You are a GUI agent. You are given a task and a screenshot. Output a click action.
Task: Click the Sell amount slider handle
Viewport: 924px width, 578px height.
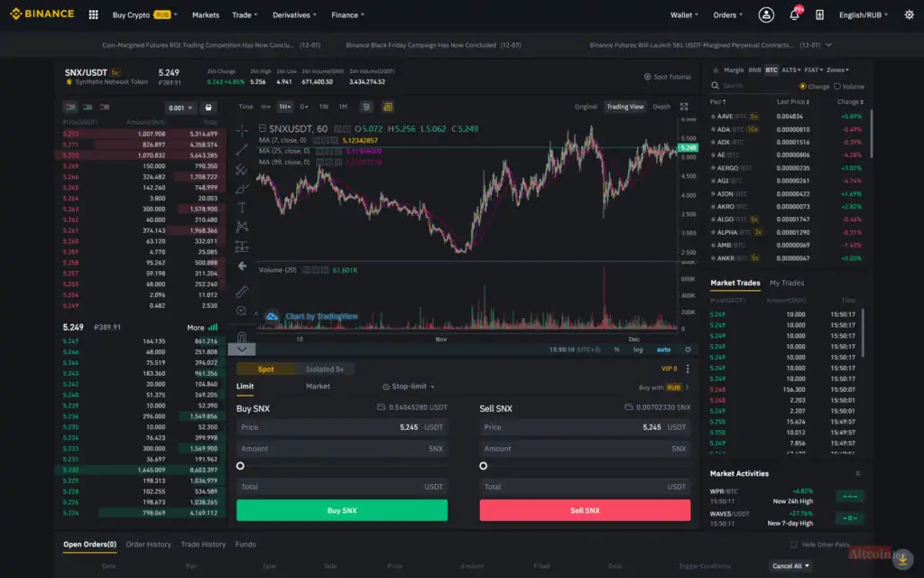[x=484, y=466]
